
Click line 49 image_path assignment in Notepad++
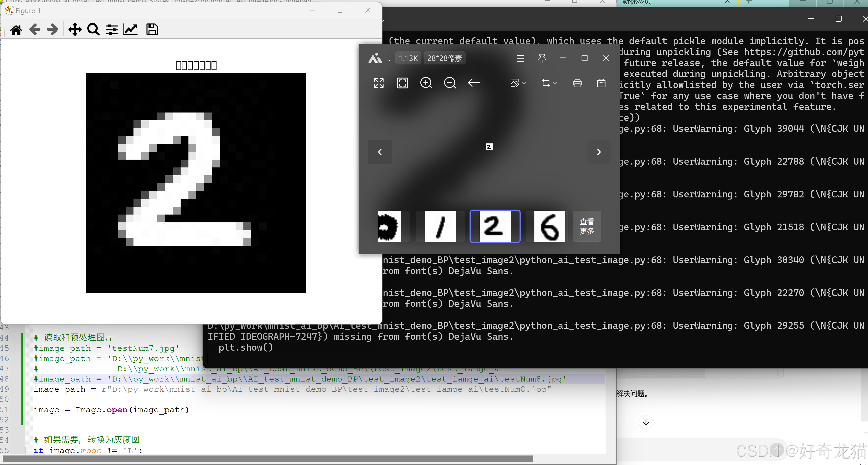[x=292, y=389]
